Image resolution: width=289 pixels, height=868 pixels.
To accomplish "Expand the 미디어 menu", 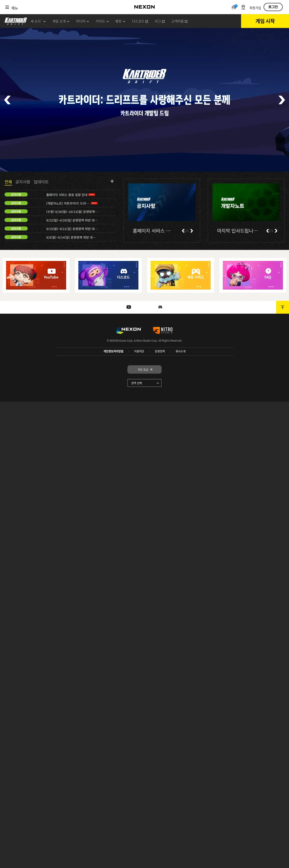I will point(82,21).
